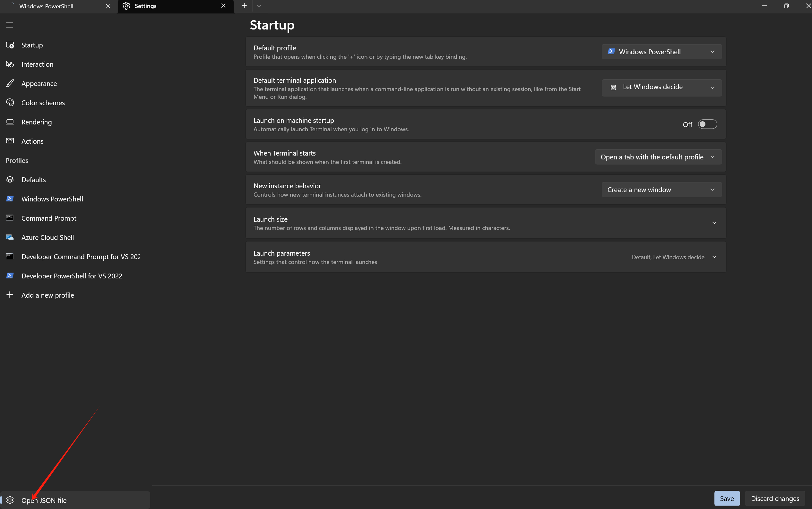This screenshot has height=509, width=812.
Task: Click the Defaults layers icon
Action: (x=10, y=179)
